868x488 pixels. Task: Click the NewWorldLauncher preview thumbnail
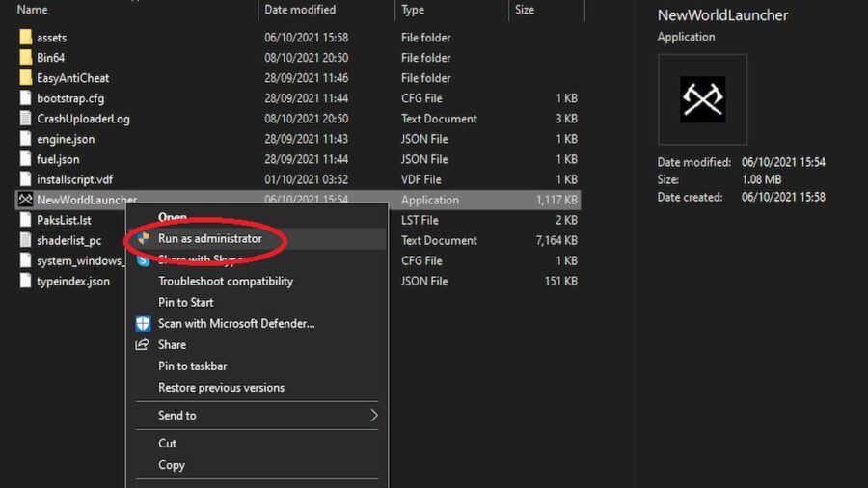(x=702, y=99)
